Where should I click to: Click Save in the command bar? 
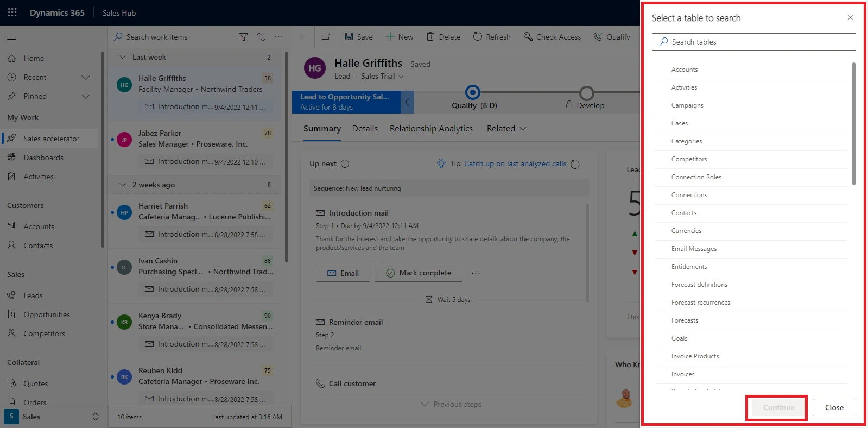point(359,37)
